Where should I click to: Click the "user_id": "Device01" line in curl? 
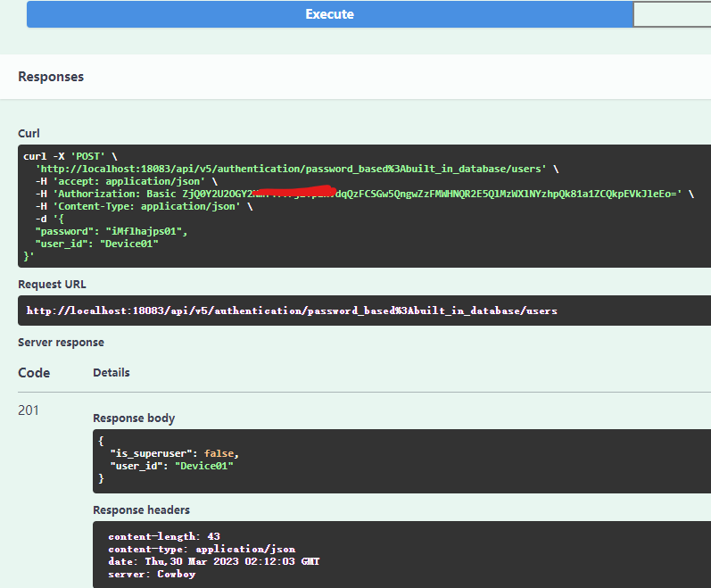97,244
